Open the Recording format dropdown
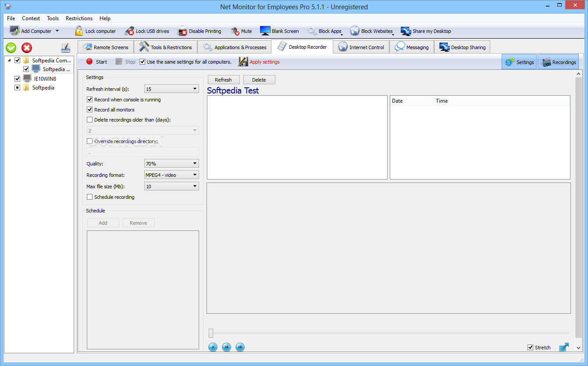This screenshot has width=588, height=366. click(171, 175)
